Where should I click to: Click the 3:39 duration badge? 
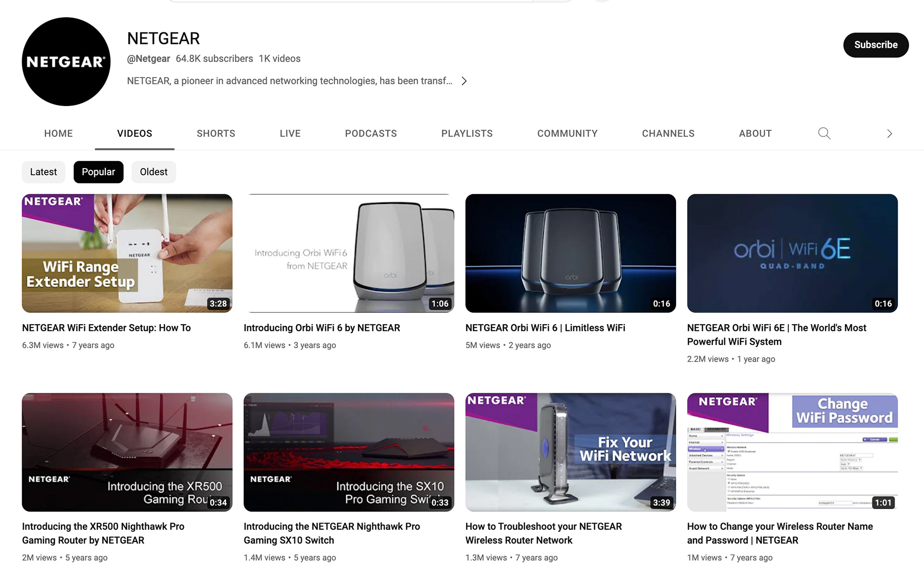pyautogui.click(x=661, y=503)
